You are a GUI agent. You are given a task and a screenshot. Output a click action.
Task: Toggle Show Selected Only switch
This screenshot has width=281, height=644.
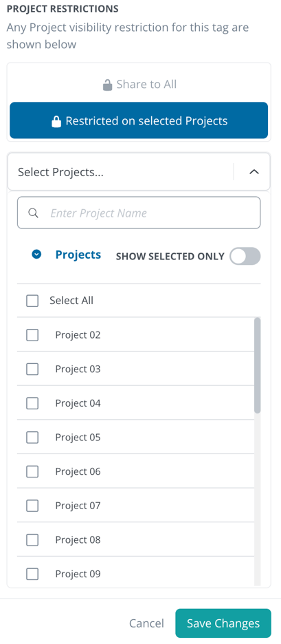[x=245, y=256]
